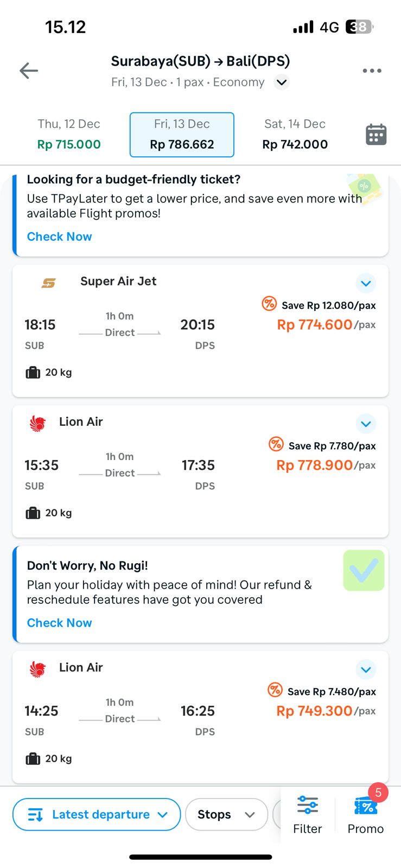
Task: Expand the 15:35 Lion Air flight details
Action: (x=366, y=424)
